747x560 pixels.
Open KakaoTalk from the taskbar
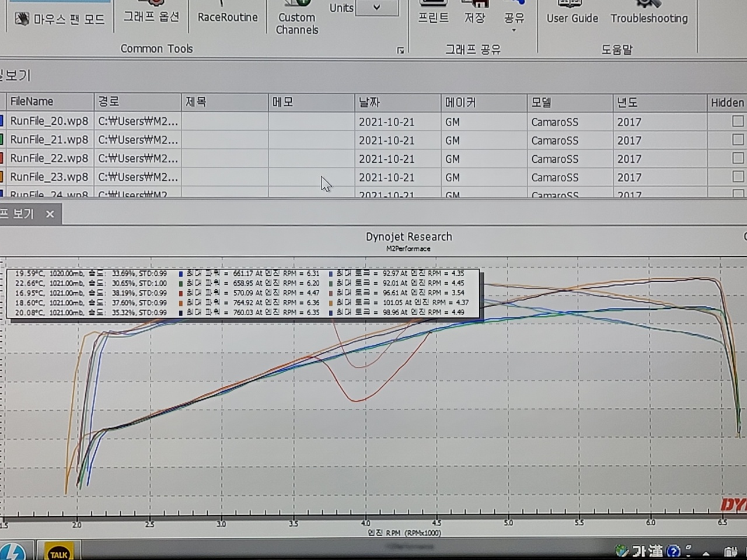58,552
